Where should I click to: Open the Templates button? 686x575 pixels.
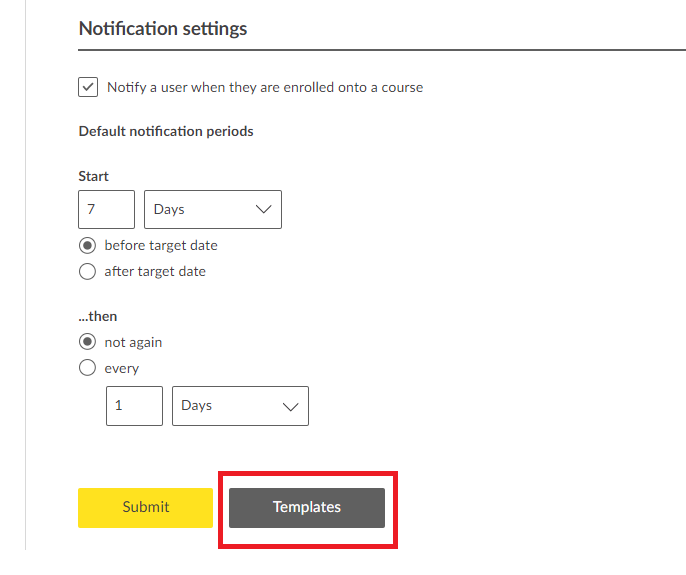tap(307, 507)
